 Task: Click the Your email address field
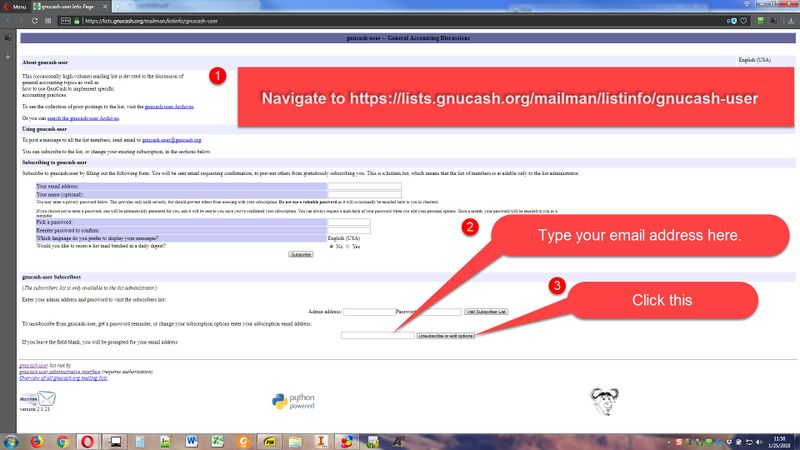coord(364,186)
